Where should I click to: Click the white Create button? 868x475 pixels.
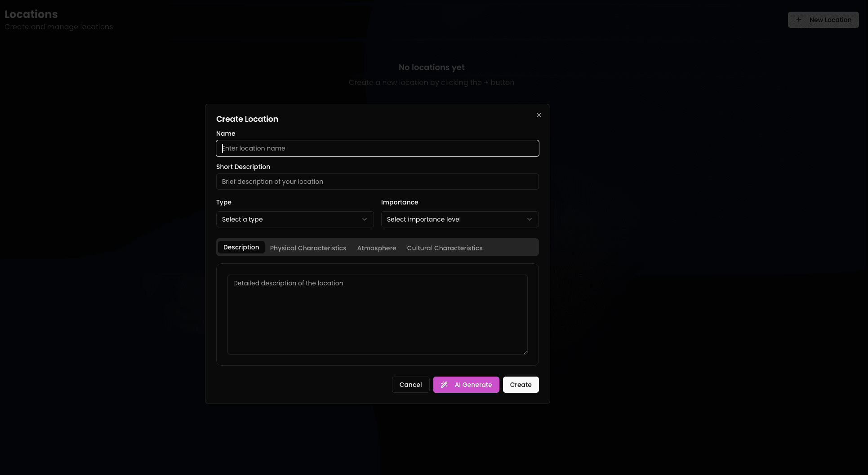(521, 385)
